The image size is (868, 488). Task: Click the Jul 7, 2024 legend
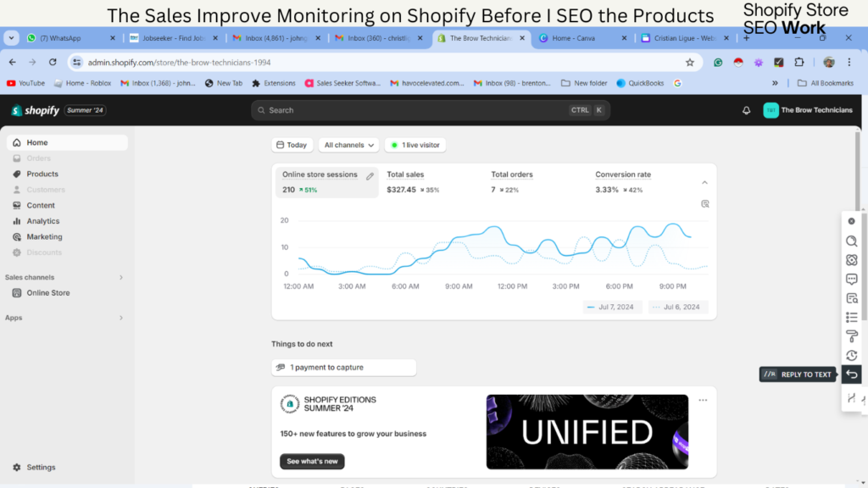(x=612, y=307)
